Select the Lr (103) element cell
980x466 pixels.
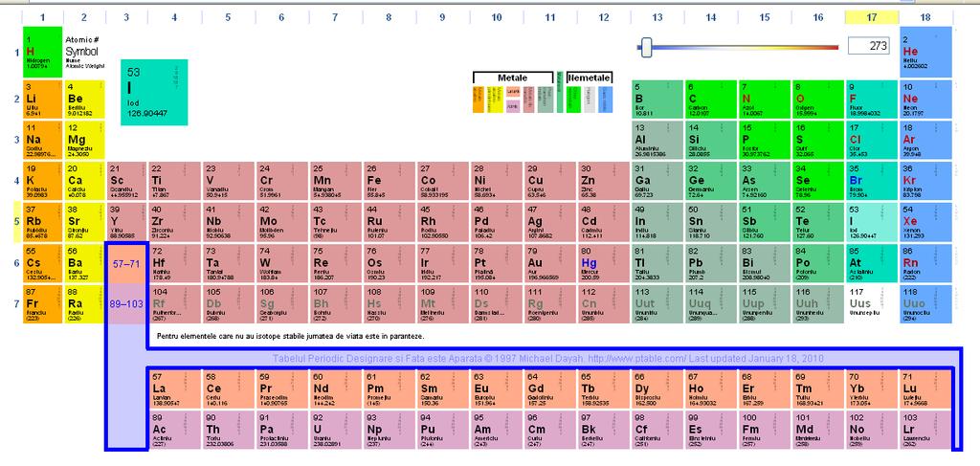[925, 429]
